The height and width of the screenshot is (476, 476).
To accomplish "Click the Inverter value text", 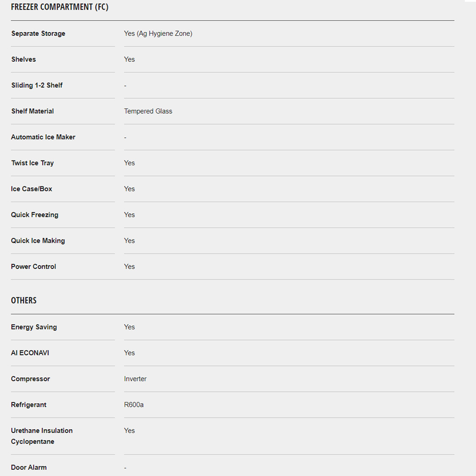I will coord(135,379).
